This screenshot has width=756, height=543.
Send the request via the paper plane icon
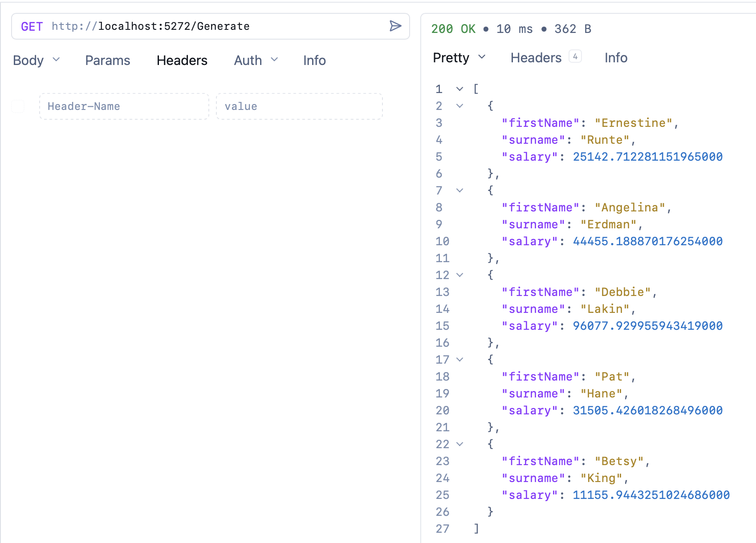[395, 26]
